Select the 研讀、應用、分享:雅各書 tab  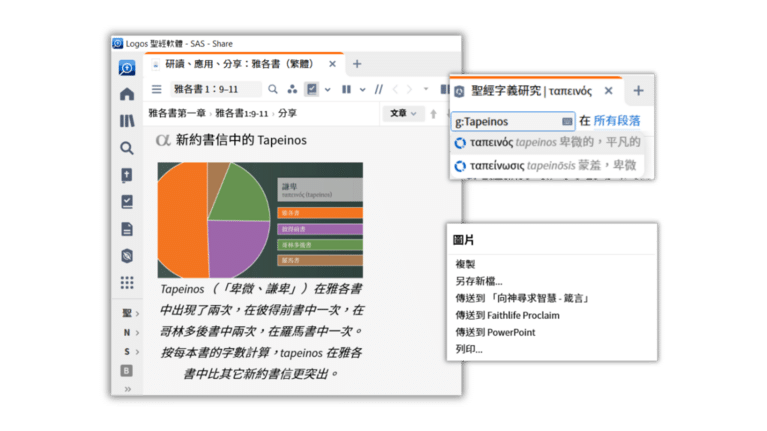pyautogui.click(x=239, y=64)
